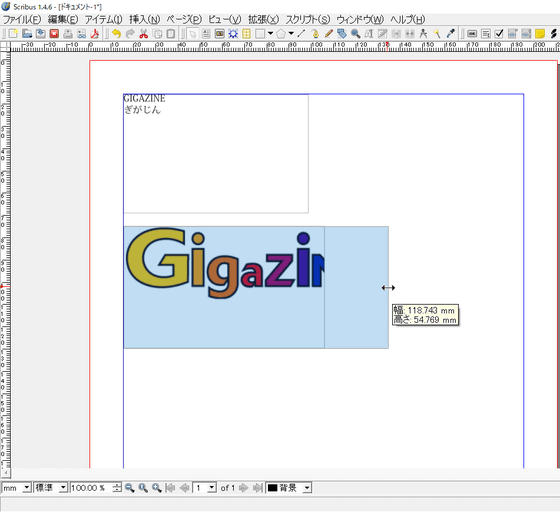Screen dimensions: 560x512
Task: Toggle the Select Item arrow tool
Action: click(x=192, y=34)
